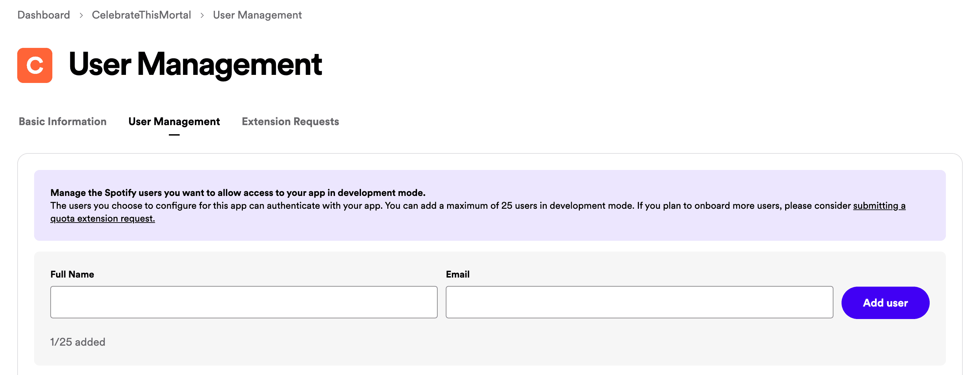Click the chevron after CelebrateThisMortal breadcrumb
This screenshot has width=980, height=375.
(x=202, y=15)
